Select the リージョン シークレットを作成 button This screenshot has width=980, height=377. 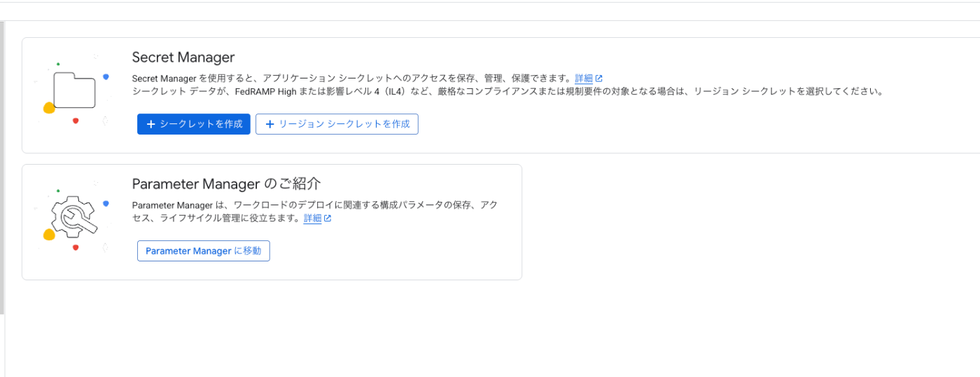tap(337, 124)
